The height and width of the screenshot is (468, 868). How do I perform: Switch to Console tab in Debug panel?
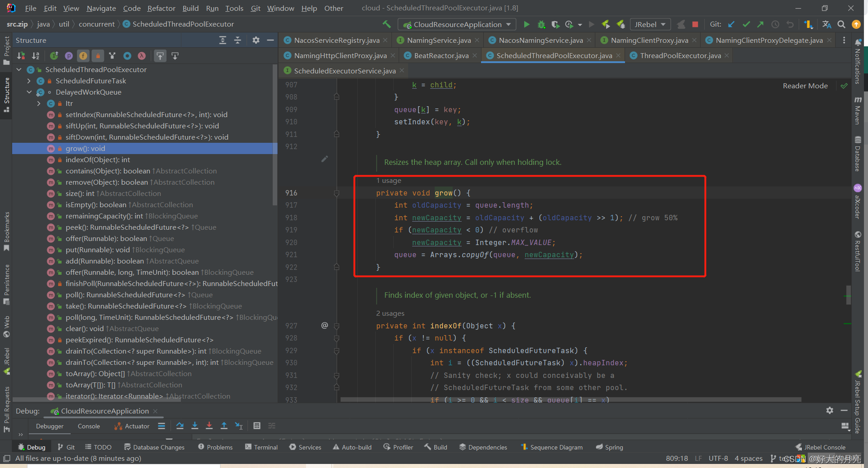[89, 426]
